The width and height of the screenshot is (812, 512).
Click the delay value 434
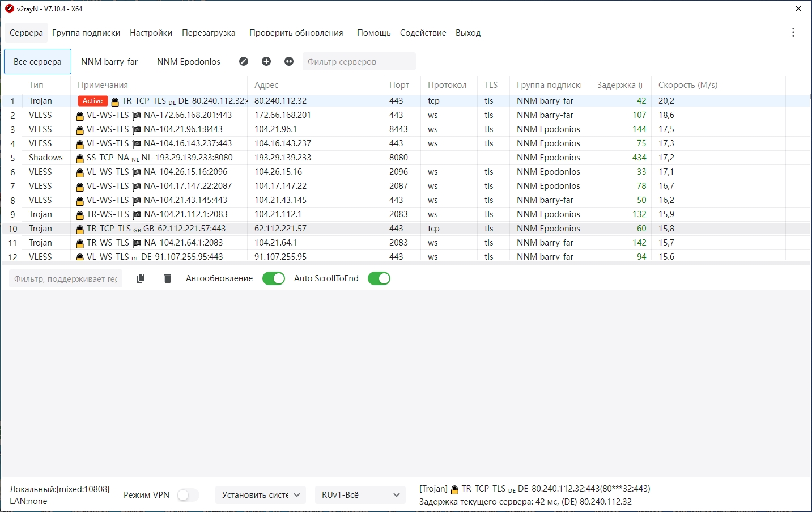tap(639, 158)
